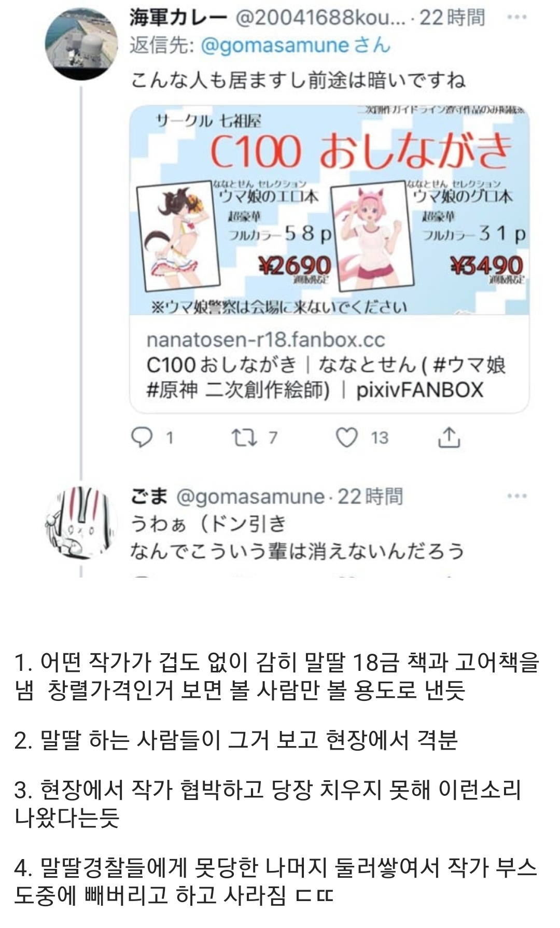Click the reply icon under first tweet
The height and width of the screenshot is (928, 560).
142,438
